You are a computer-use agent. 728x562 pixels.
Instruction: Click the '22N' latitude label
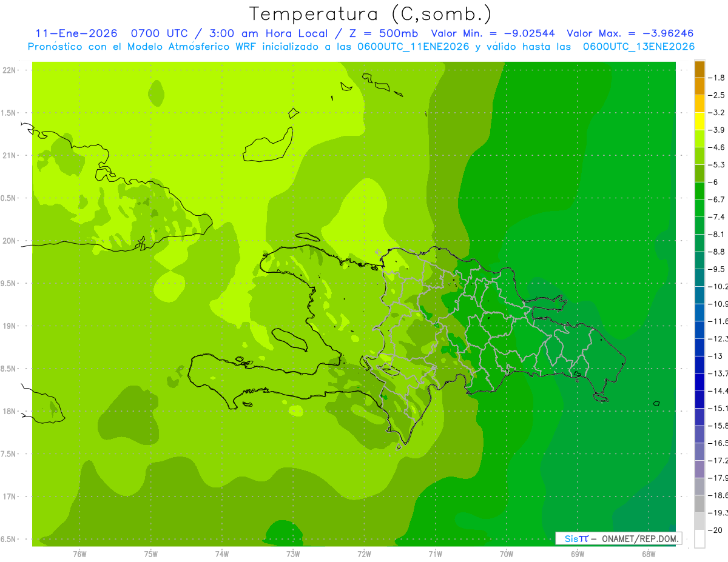(10, 70)
